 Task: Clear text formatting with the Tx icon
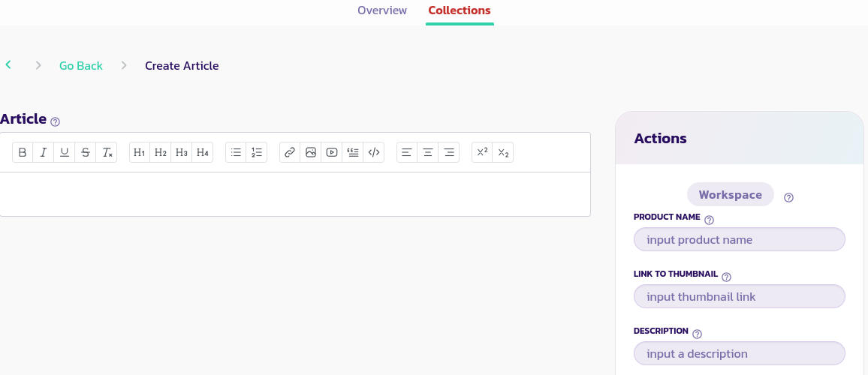(107, 152)
